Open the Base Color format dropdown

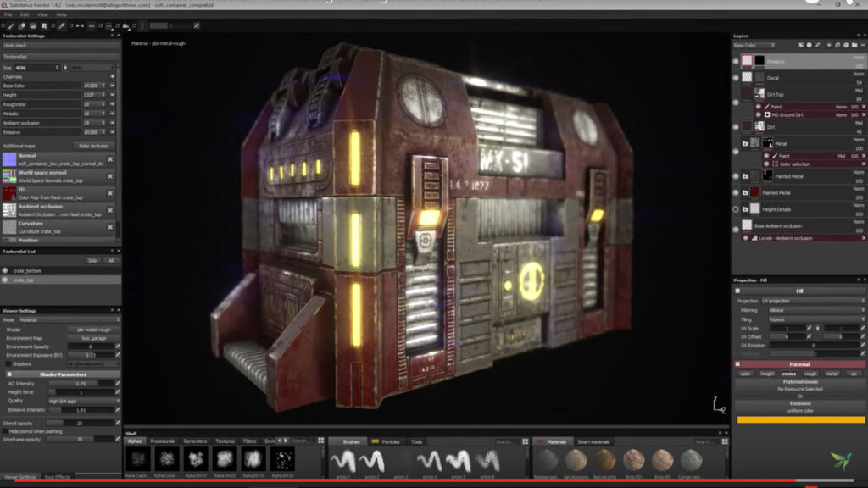coord(93,86)
